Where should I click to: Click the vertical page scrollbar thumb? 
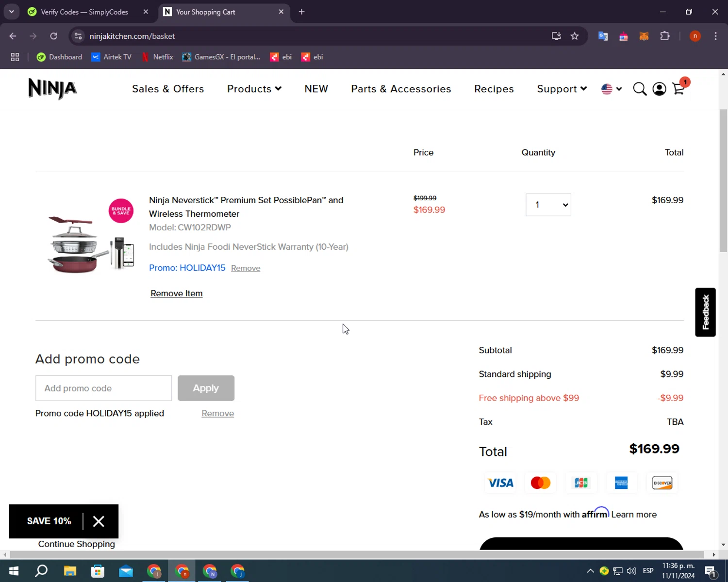click(724, 180)
